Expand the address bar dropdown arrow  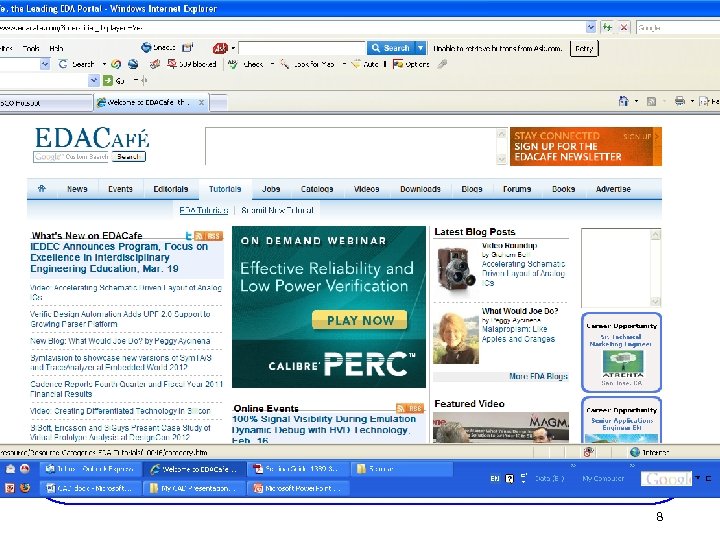[591, 28]
